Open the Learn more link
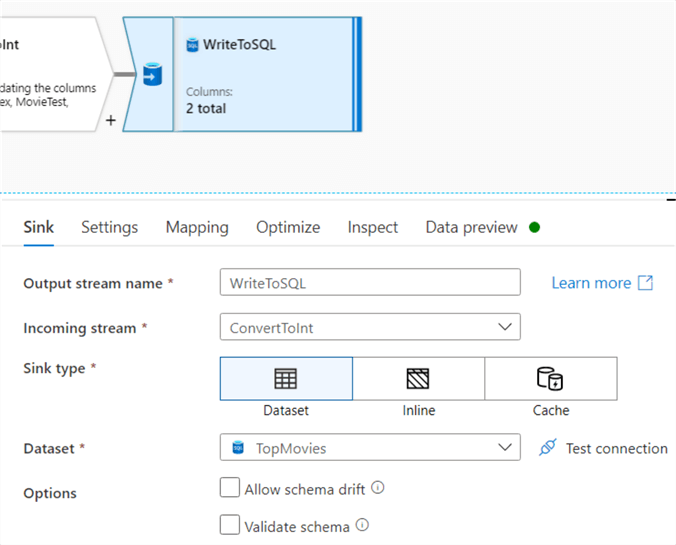 [x=591, y=283]
